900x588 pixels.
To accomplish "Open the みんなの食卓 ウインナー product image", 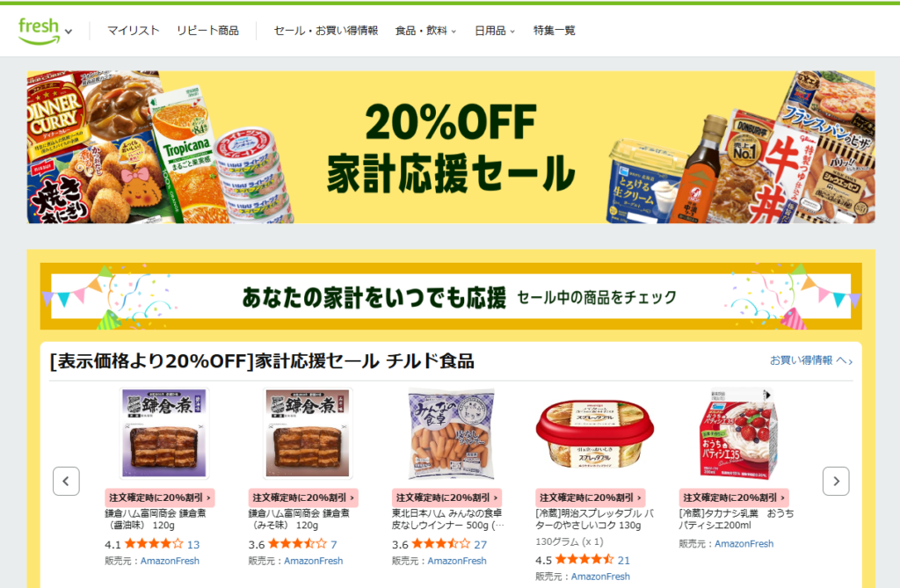I will pyautogui.click(x=451, y=433).
